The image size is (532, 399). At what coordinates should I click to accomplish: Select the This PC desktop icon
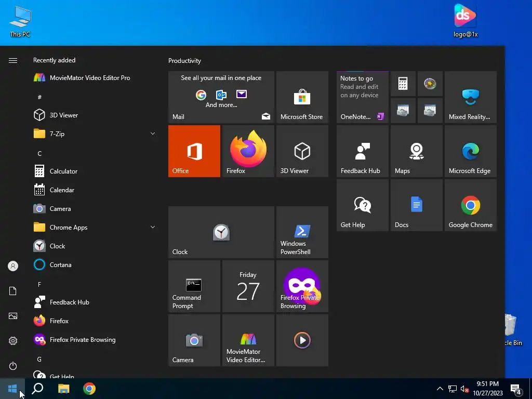[20, 21]
